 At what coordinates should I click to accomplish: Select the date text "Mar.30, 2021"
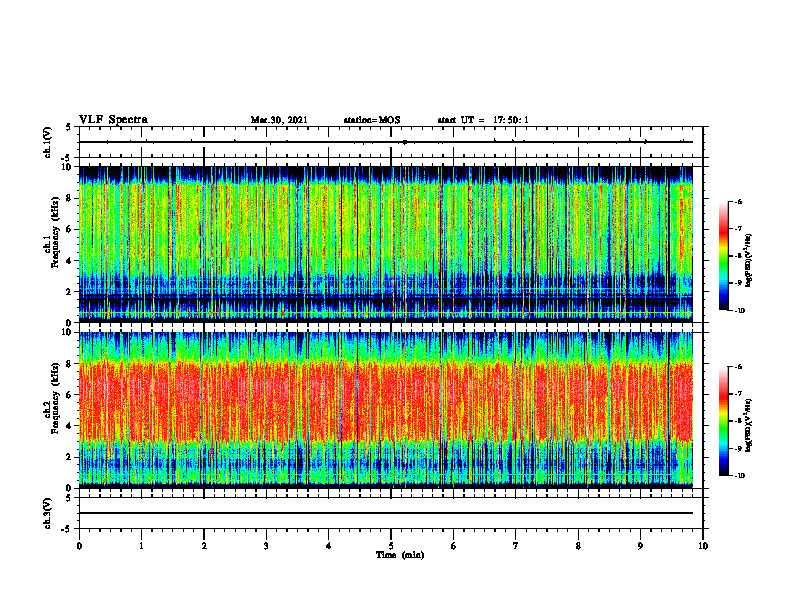[279, 120]
